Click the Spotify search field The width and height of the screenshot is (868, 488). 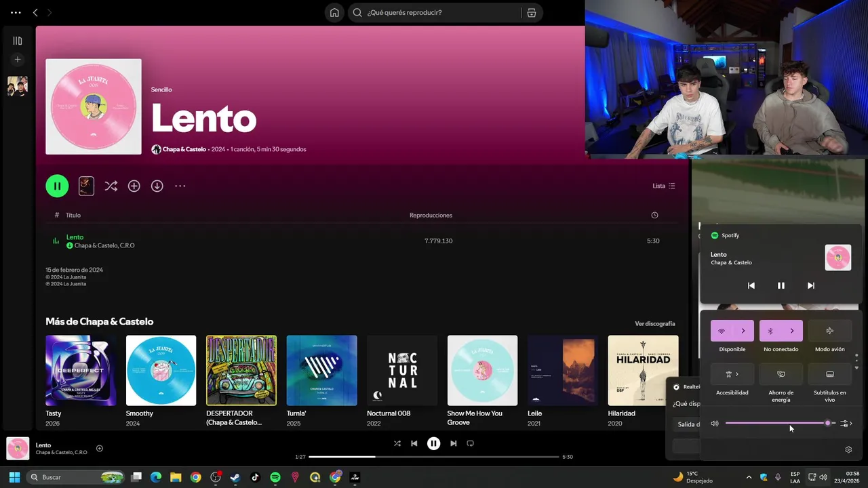(435, 12)
